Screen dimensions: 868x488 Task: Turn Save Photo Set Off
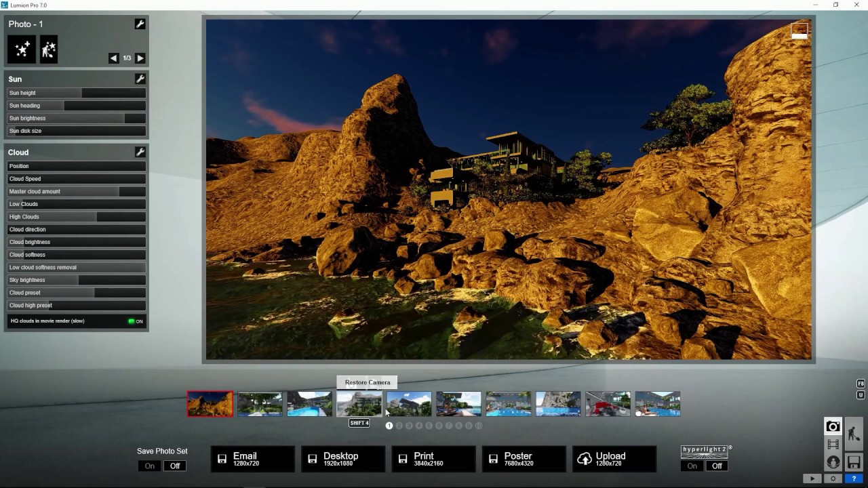pos(175,466)
